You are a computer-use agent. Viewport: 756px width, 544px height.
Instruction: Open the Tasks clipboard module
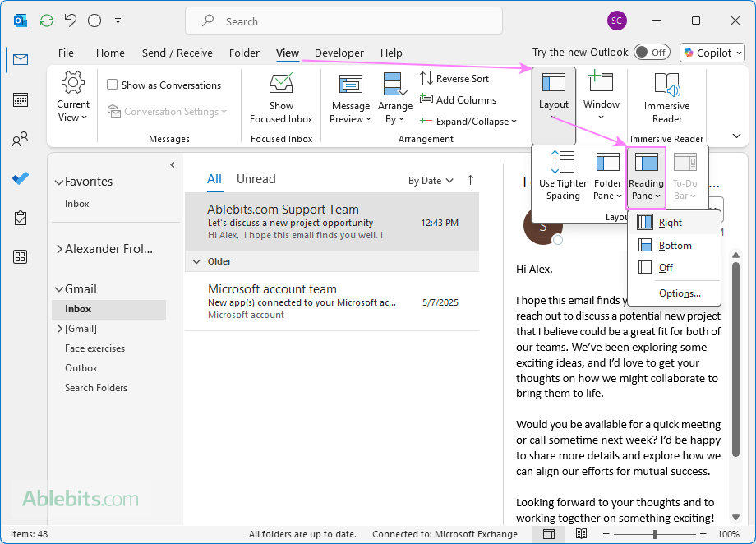[x=21, y=218]
